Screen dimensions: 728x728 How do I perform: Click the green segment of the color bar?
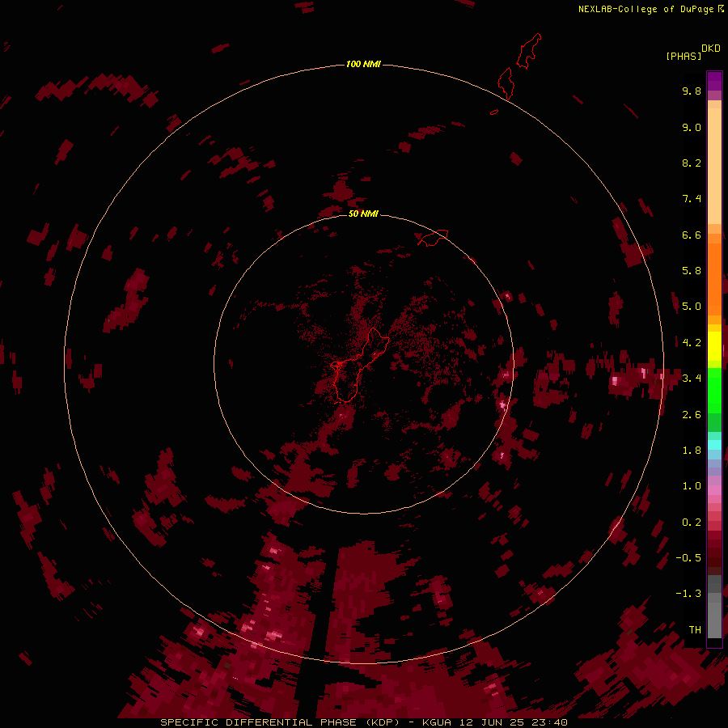(x=714, y=391)
